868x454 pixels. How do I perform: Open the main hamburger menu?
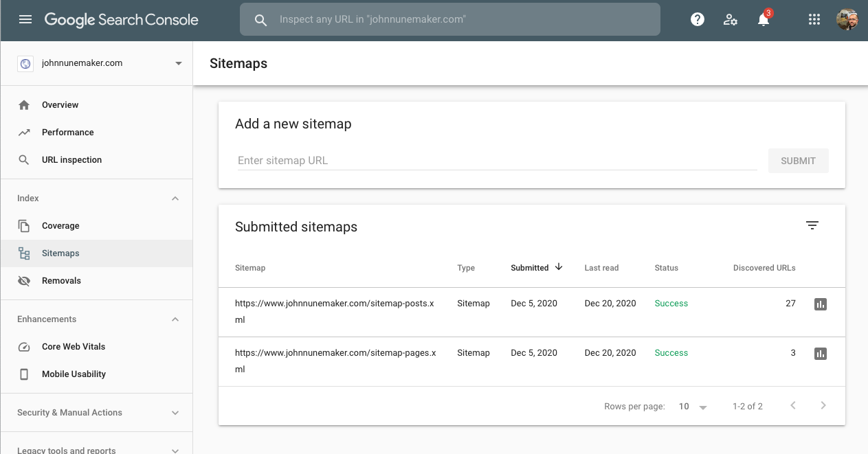pyautogui.click(x=25, y=20)
